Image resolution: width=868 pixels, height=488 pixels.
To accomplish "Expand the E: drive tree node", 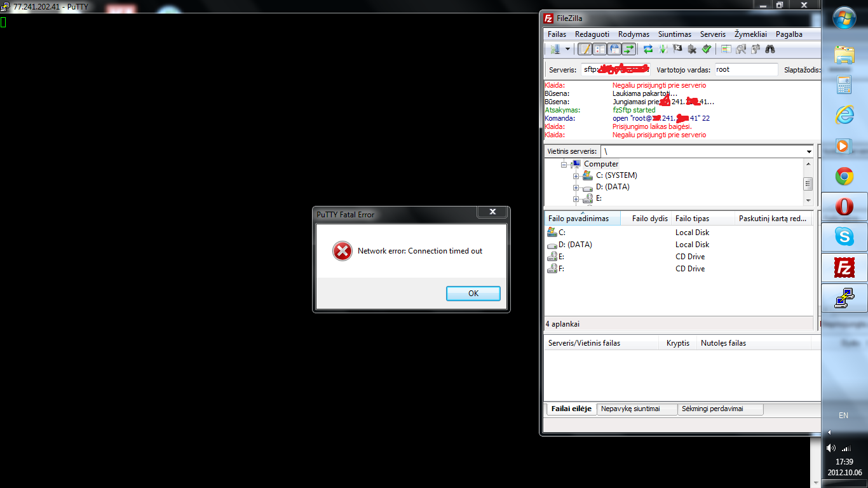I will point(576,199).
